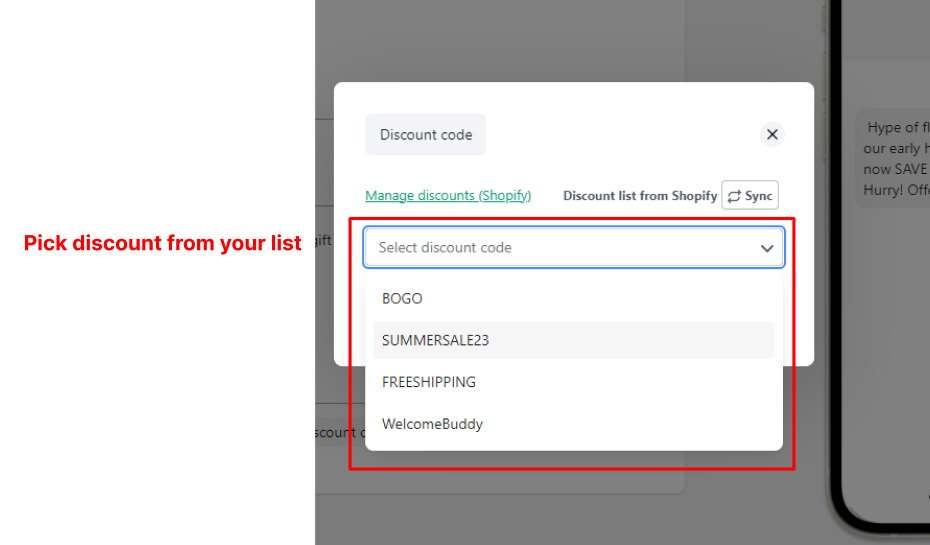The width and height of the screenshot is (930, 545).
Task: Click the Sync button label text
Action: (x=759, y=196)
